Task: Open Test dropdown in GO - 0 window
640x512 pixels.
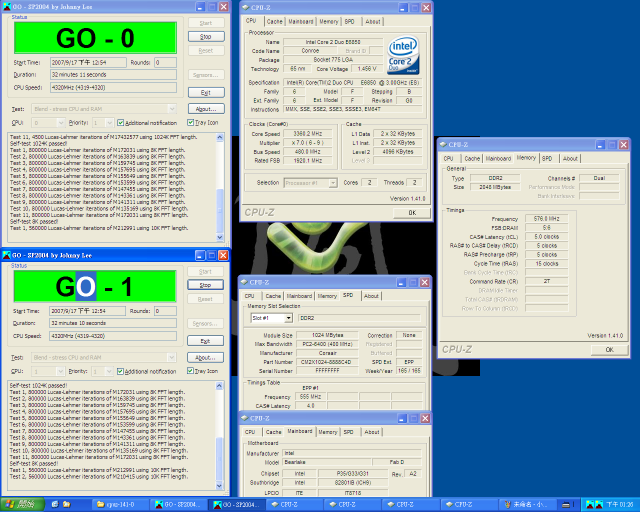Action: tap(172, 109)
